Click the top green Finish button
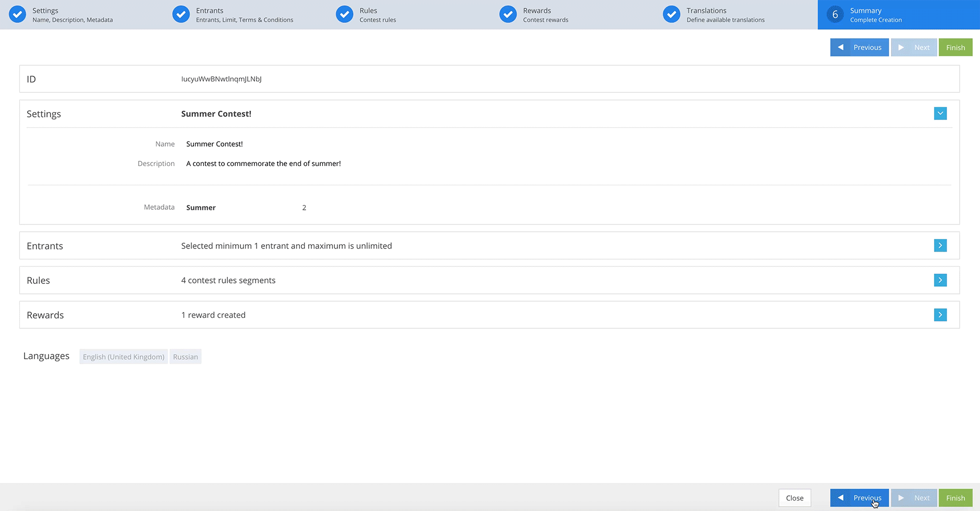The width and height of the screenshot is (980, 511). 955,47
